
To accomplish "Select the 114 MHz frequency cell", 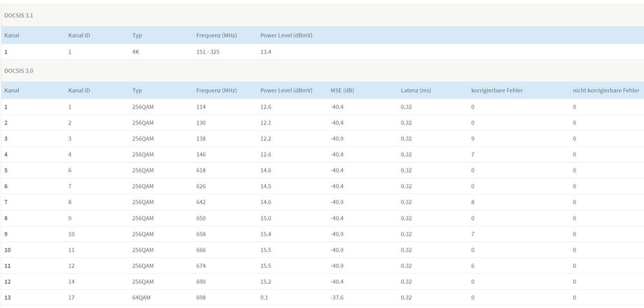I will (x=201, y=107).
